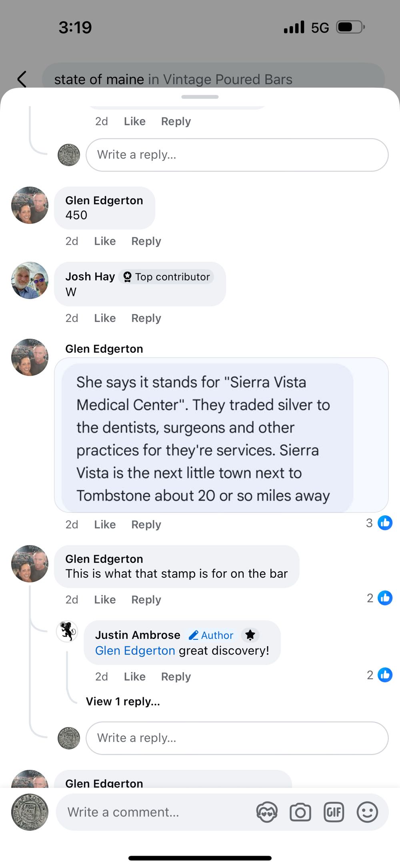Tap "Write a reply..." under Justin's thread
The width and height of the screenshot is (400, 868).
(x=237, y=738)
